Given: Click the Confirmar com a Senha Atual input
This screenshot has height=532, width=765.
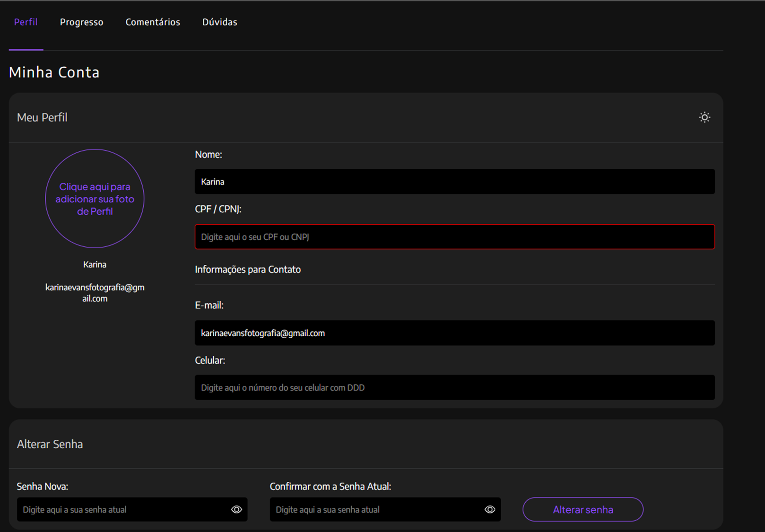Looking at the screenshot, I should coord(375,510).
